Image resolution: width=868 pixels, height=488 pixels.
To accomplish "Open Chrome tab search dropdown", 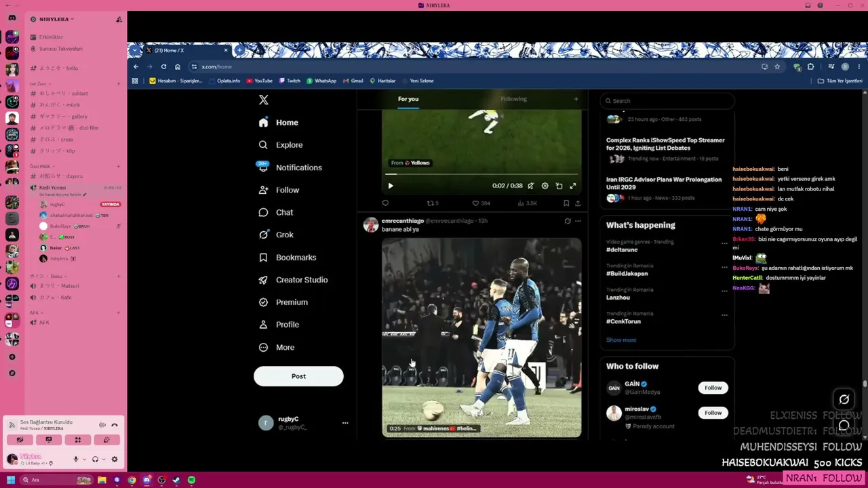I will coord(135,50).
